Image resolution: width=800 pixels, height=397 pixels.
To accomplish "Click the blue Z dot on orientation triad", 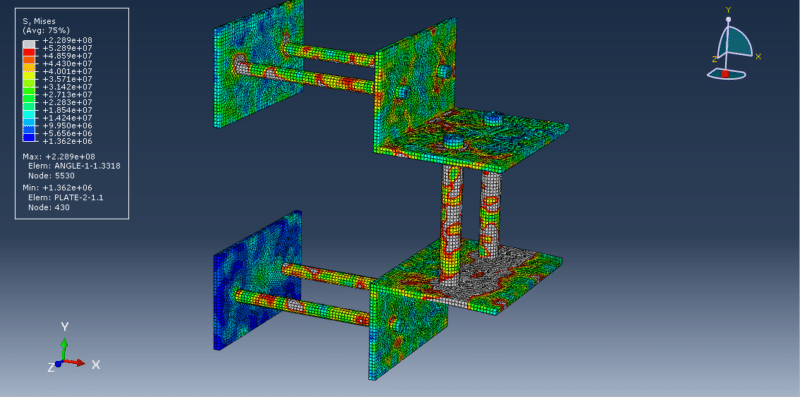I will click(59, 364).
